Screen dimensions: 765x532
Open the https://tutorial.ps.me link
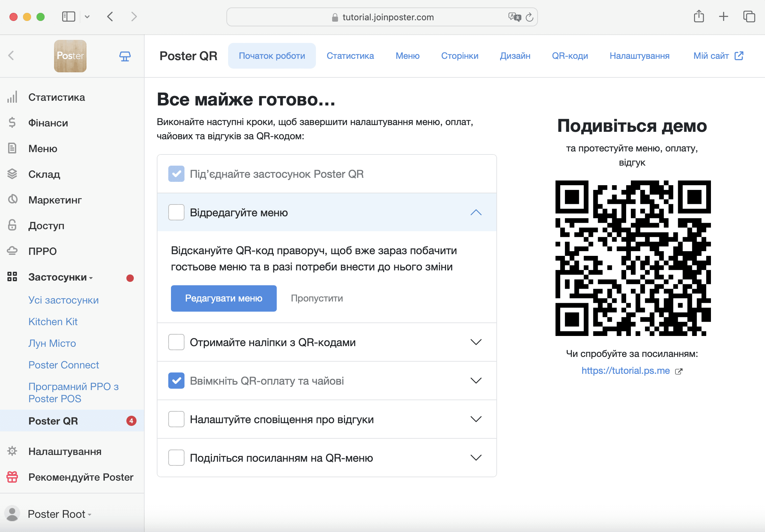[x=626, y=371]
